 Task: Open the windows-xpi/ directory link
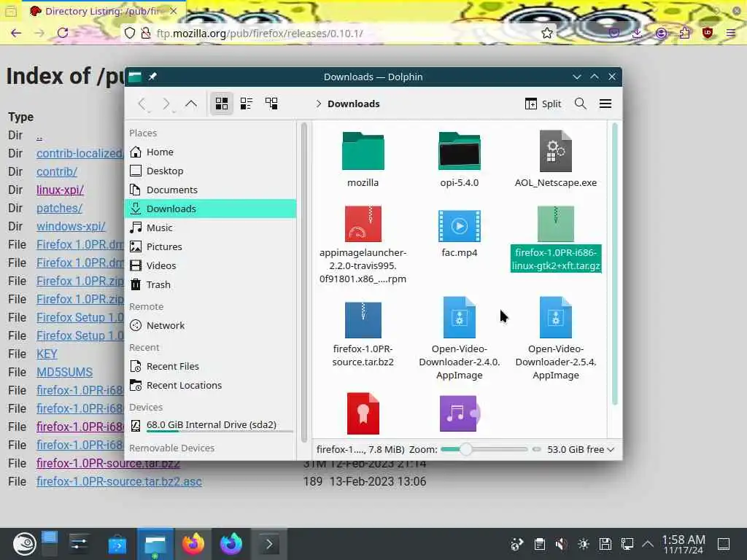tap(71, 226)
